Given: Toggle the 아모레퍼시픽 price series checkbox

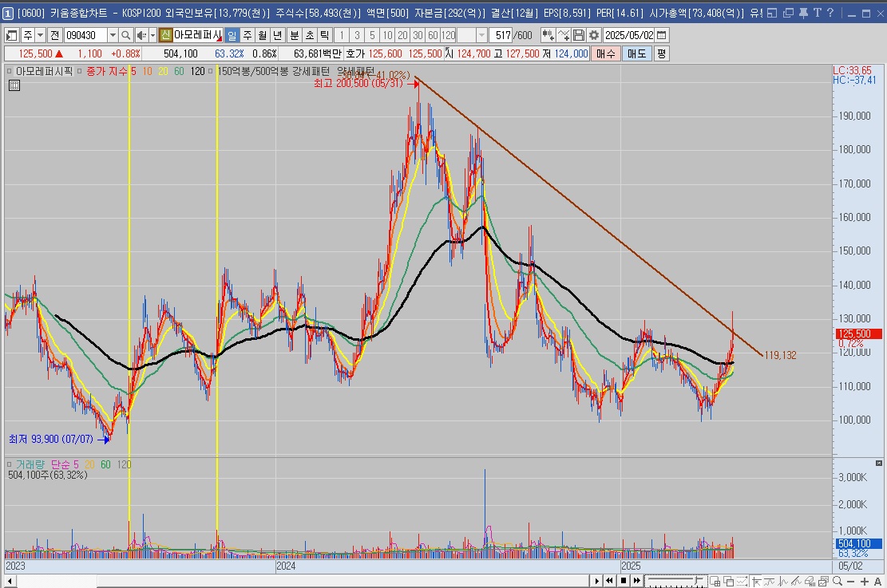Looking at the screenshot, I should 9,71.
